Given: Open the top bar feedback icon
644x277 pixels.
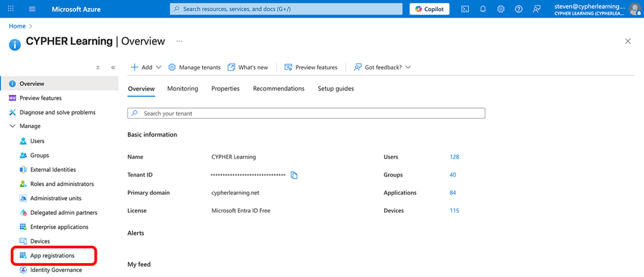Looking at the screenshot, I should 537,9.
